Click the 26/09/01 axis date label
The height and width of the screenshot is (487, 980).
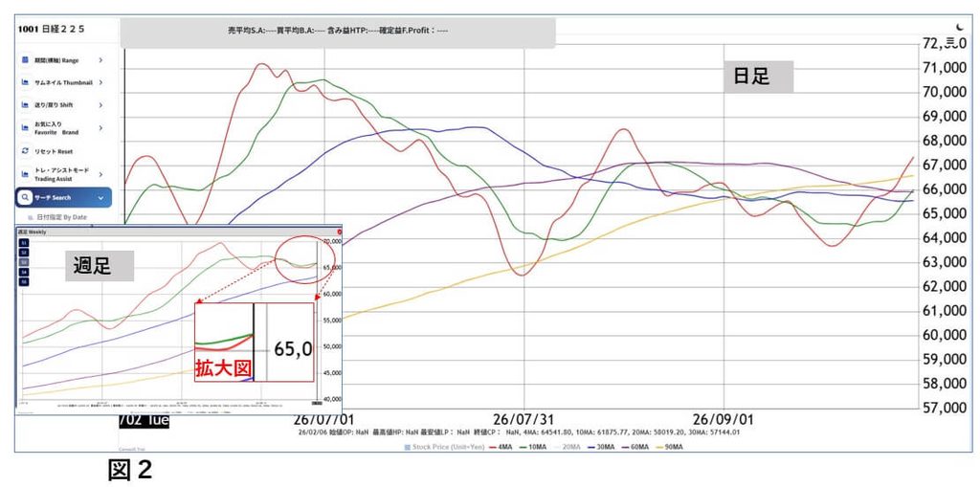coord(724,417)
